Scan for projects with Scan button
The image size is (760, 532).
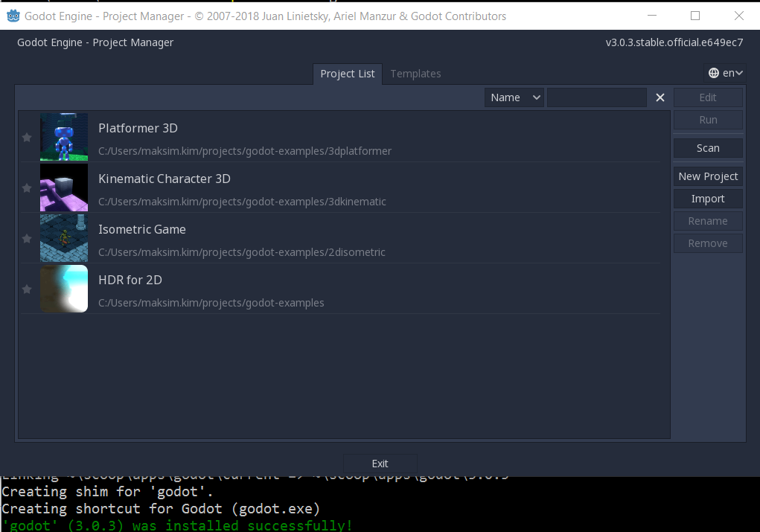click(x=708, y=148)
